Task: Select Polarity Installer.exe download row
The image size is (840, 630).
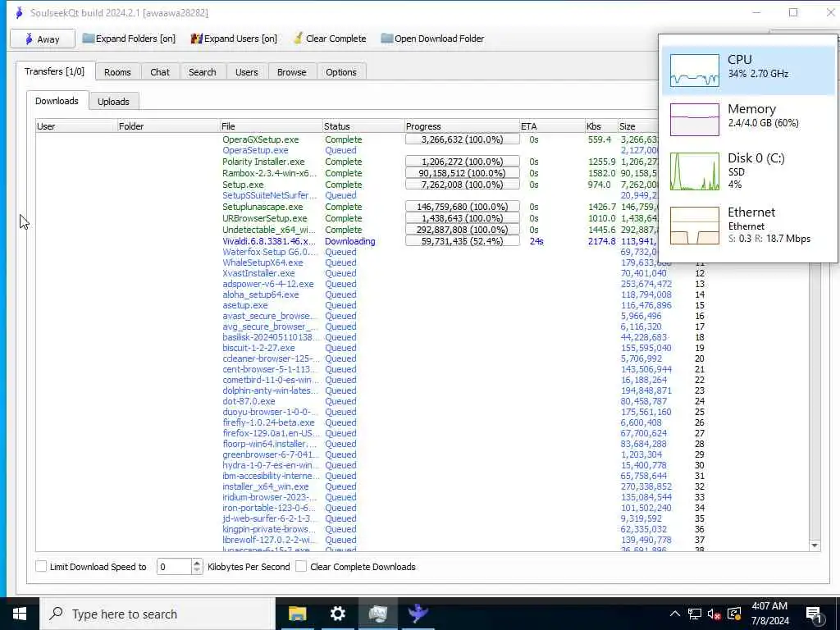Action: (x=263, y=162)
